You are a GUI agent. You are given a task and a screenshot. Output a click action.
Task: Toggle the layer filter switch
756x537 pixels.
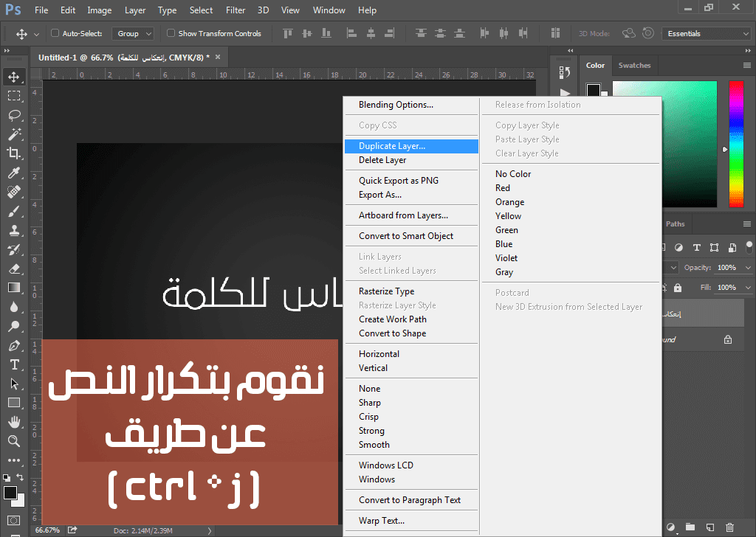(749, 247)
